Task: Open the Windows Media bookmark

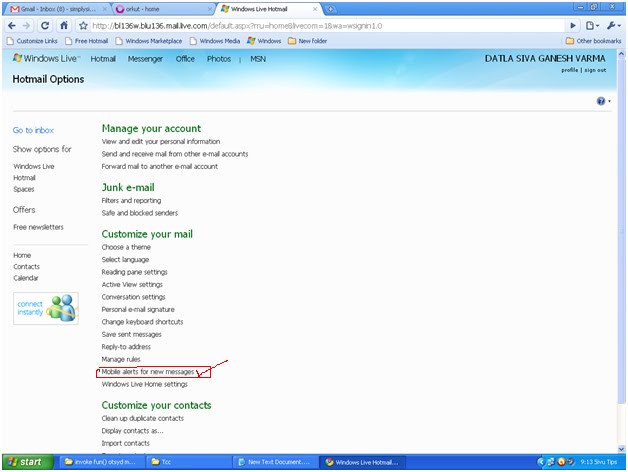Action: [x=215, y=41]
